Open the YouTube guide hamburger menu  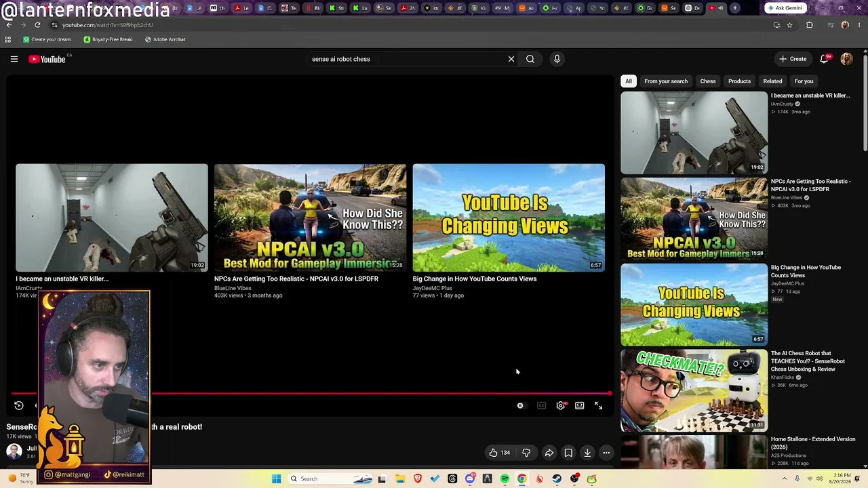[14, 59]
